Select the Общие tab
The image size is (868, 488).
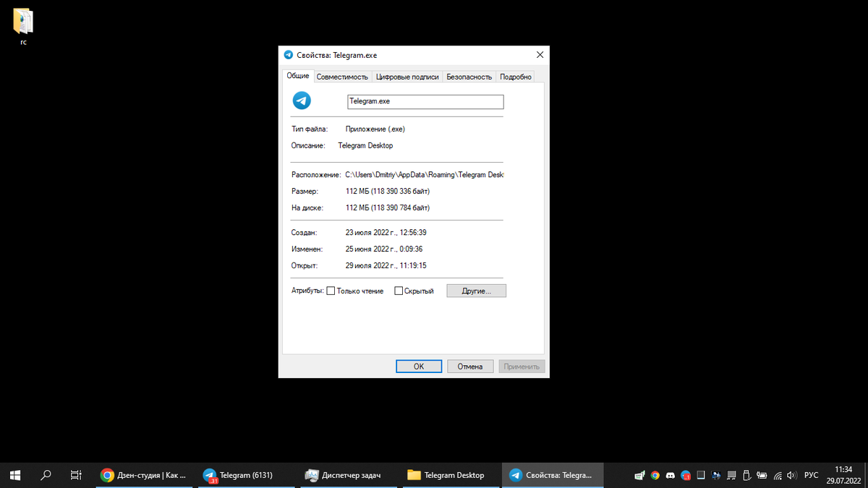click(298, 76)
